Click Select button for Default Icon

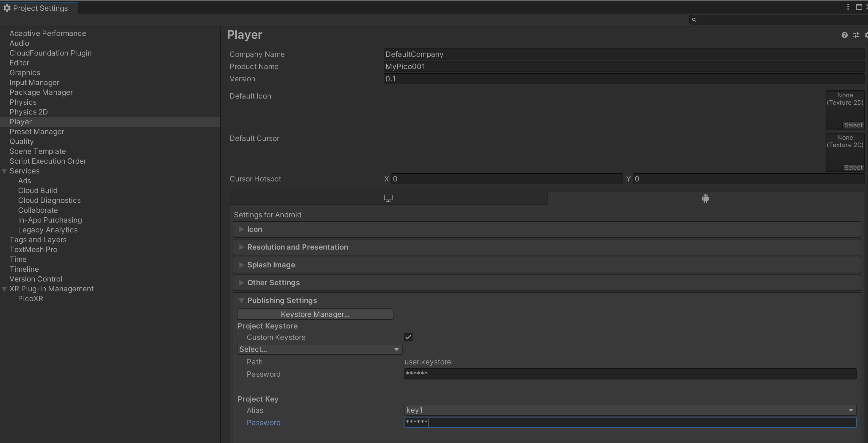tap(853, 126)
